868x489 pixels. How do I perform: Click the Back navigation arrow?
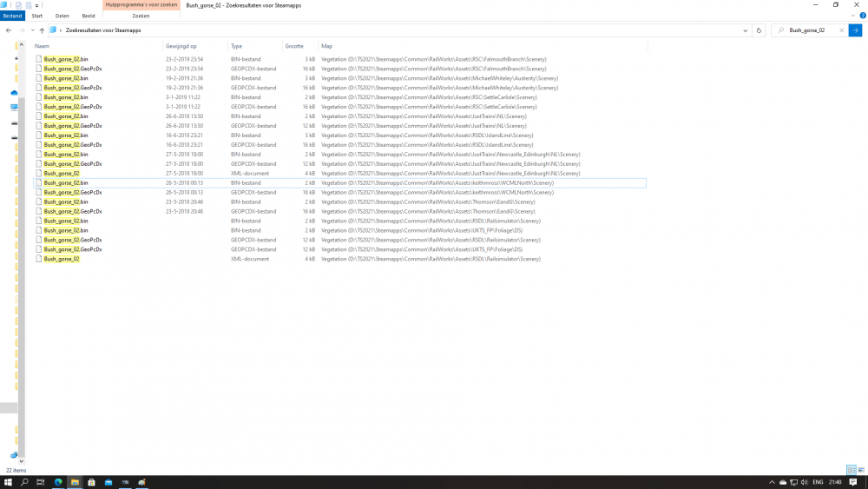point(9,30)
